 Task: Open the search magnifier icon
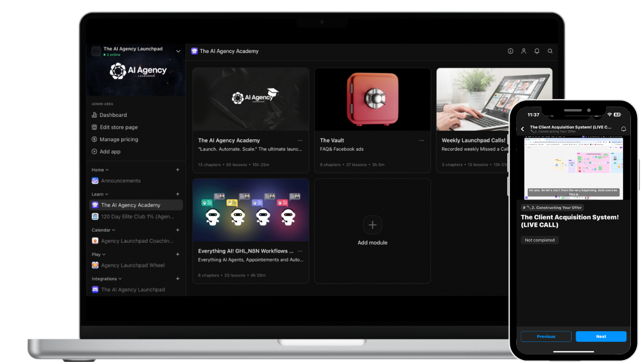pyautogui.click(x=550, y=51)
